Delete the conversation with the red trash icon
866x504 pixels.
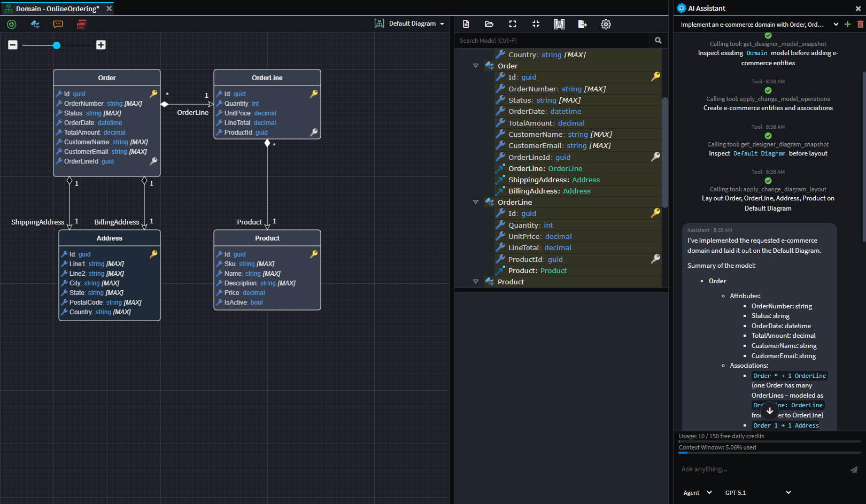(x=860, y=25)
